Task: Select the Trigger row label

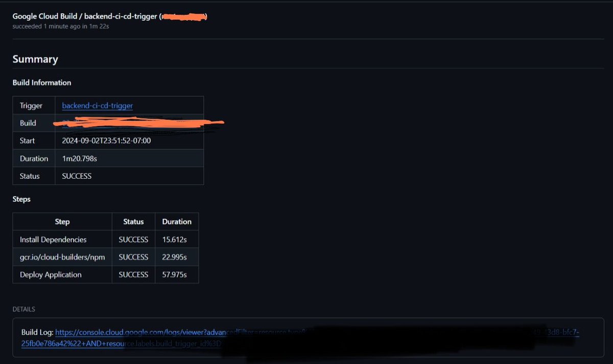Action: [x=31, y=106]
